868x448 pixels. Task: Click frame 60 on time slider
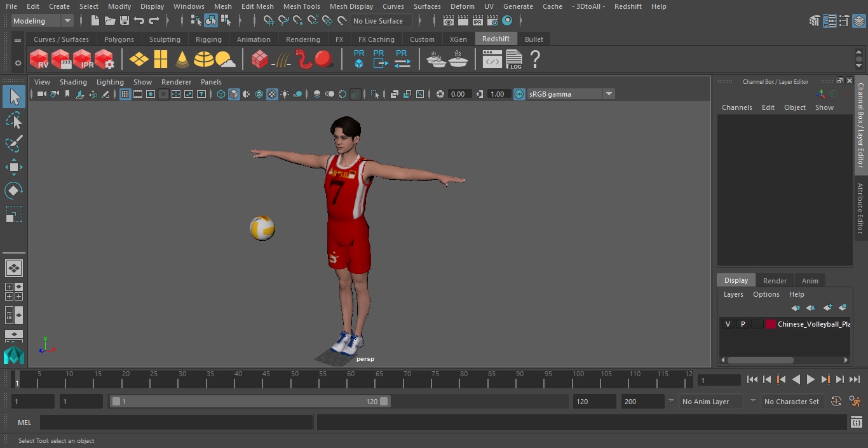[x=351, y=379]
